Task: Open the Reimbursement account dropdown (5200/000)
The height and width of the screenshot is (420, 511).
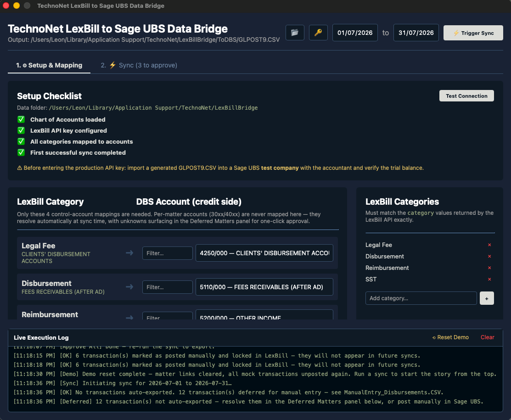Action: click(264, 315)
